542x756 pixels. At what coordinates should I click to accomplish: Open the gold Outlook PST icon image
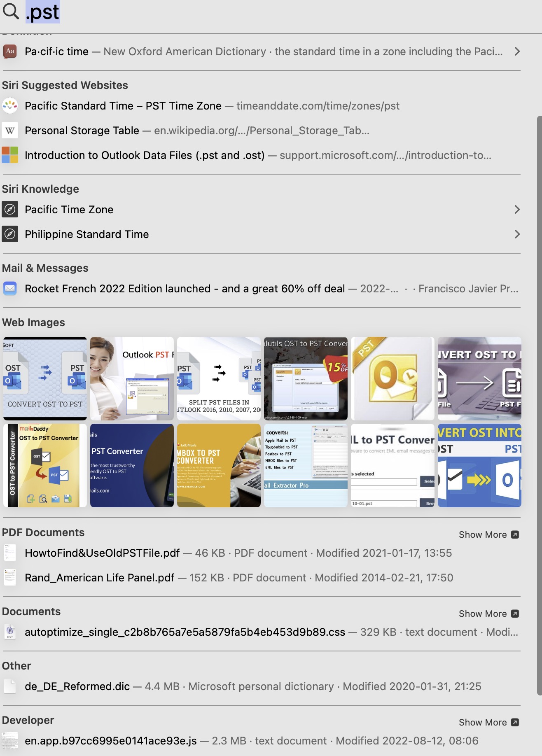pyautogui.click(x=392, y=378)
